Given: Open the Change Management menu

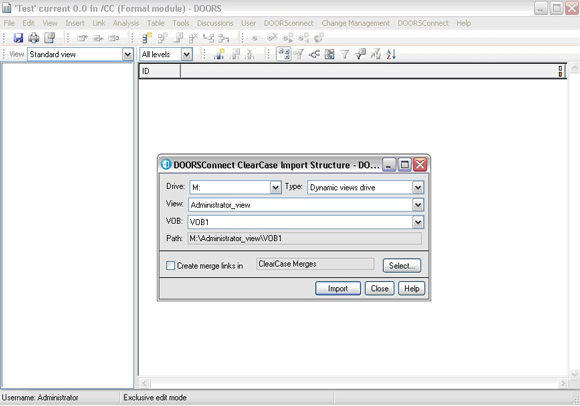Looking at the screenshot, I should click(355, 23).
